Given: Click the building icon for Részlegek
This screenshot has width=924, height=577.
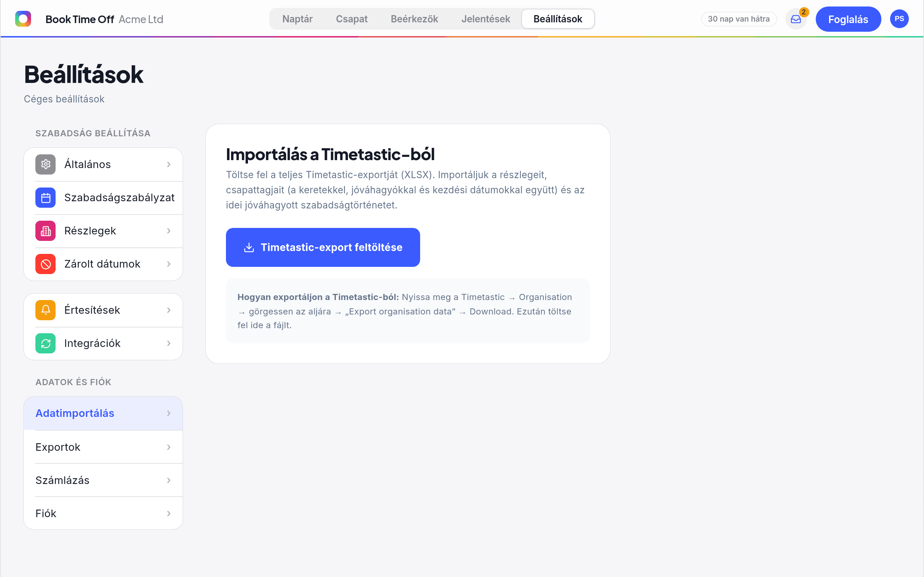Looking at the screenshot, I should (45, 231).
